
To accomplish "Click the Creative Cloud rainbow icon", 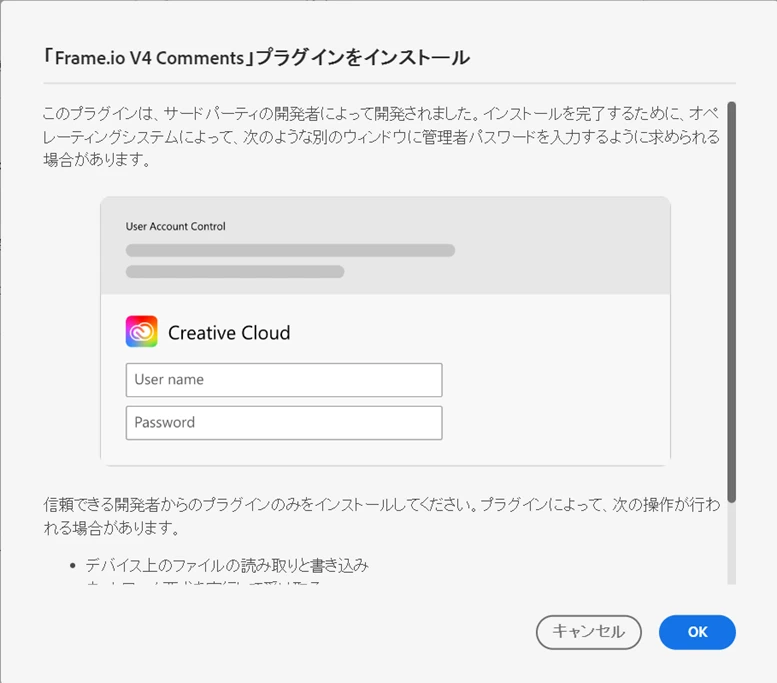I will (x=142, y=332).
